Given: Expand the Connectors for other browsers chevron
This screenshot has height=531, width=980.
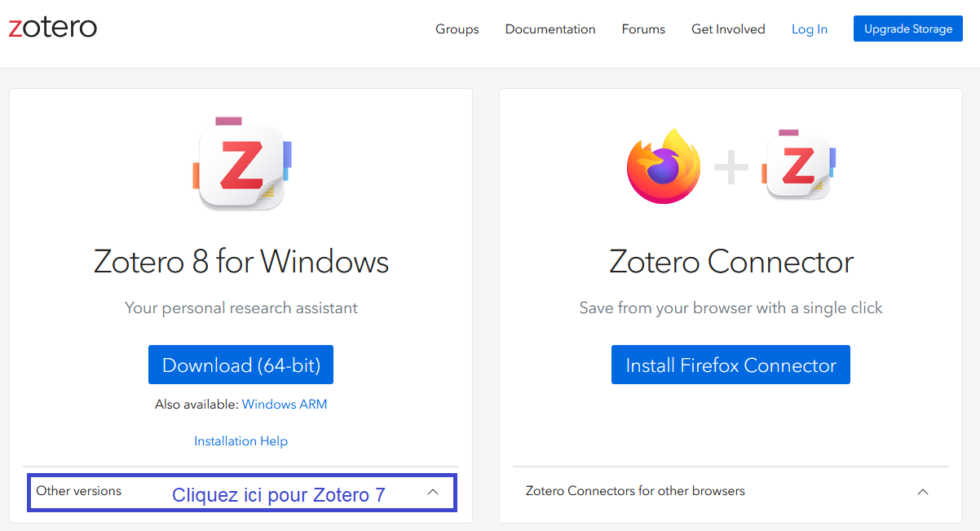Looking at the screenshot, I should click(923, 492).
